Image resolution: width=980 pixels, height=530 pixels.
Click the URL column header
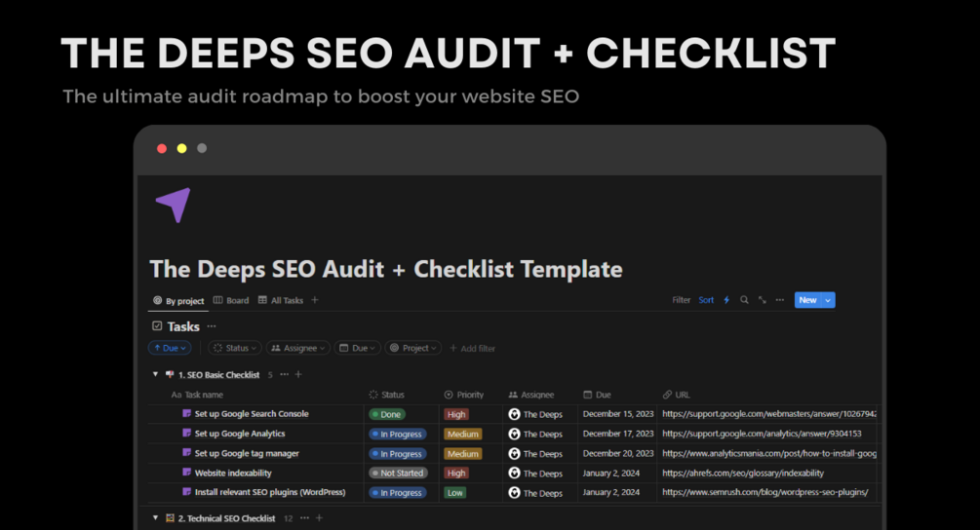[677, 395]
